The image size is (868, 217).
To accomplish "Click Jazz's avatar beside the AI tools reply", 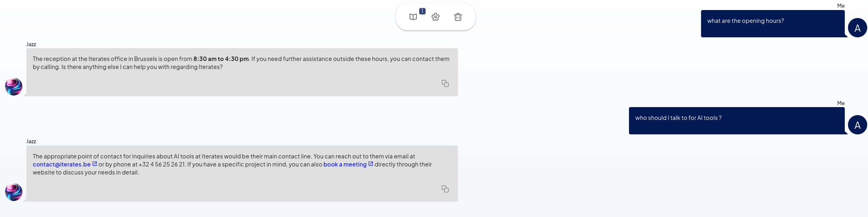I will pyautogui.click(x=14, y=192).
